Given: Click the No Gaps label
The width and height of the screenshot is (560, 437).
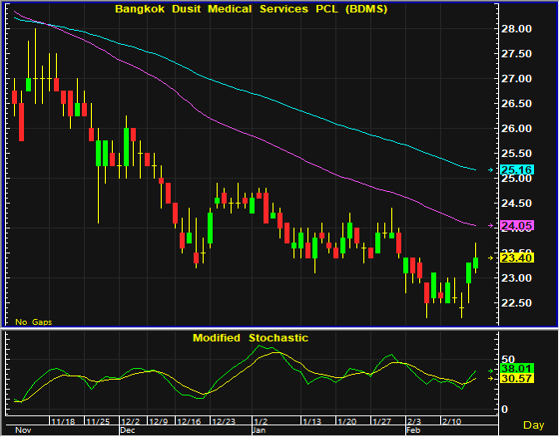Looking at the screenshot, I should click(x=34, y=322).
